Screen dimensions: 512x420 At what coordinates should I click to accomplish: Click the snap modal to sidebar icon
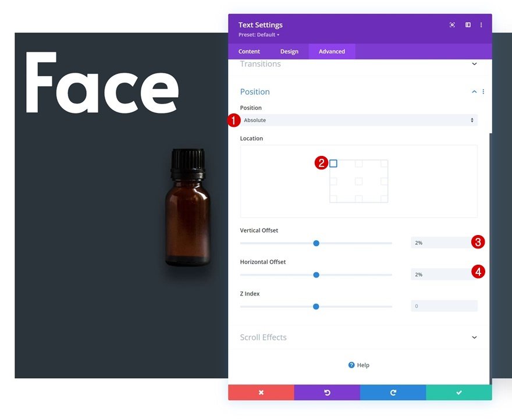click(x=468, y=25)
